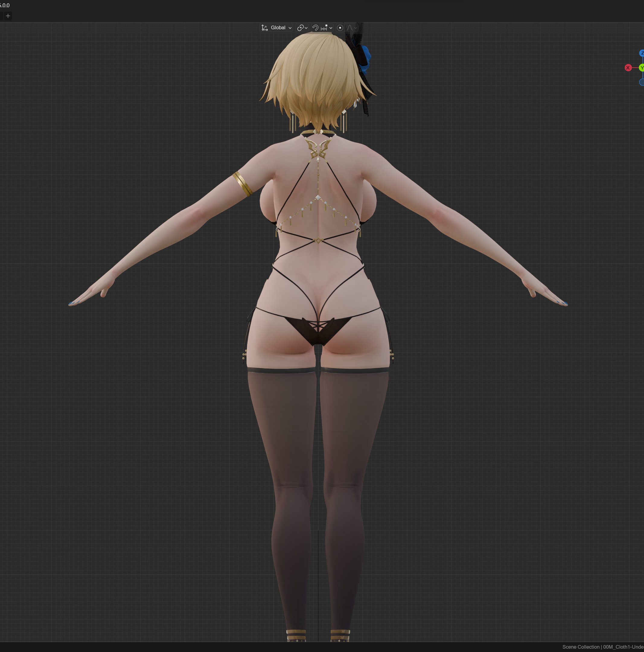Expand the snapping options chevron
This screenshot has height=652, width=644.
(331, 28)
